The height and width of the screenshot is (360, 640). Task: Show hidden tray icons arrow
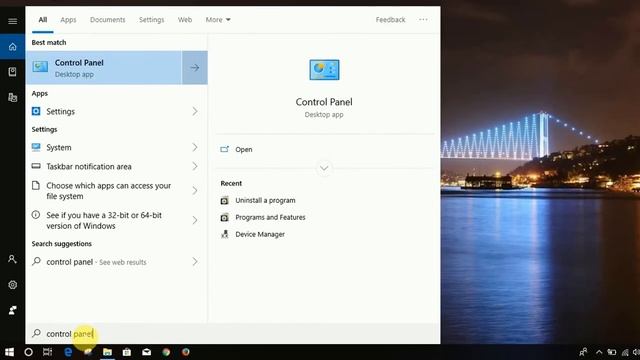pyautogui.click(x=599, y=352)
